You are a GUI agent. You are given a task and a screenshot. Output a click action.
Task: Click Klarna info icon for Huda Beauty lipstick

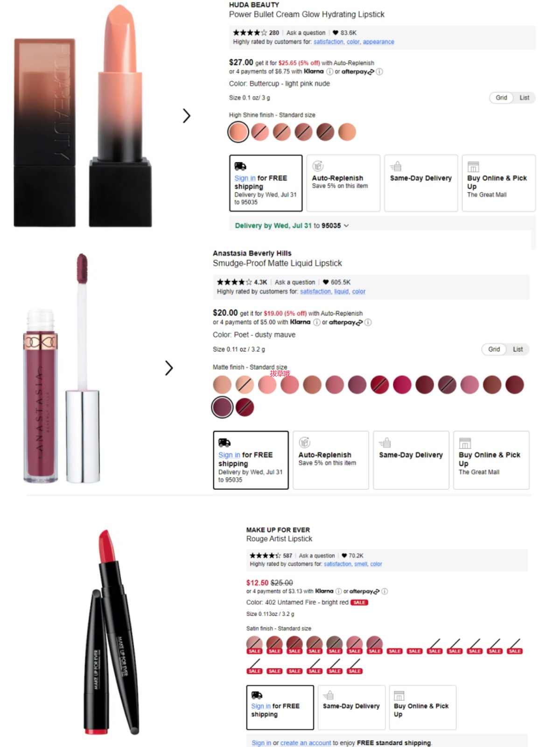pyautogui.click(x=329, y=71)
